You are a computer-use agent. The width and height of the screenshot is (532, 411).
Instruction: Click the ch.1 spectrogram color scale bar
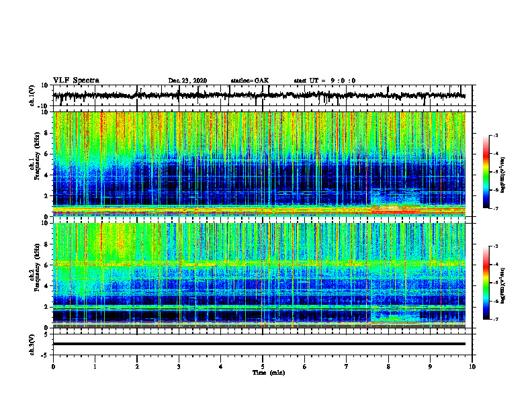click(x=486, y=172)
